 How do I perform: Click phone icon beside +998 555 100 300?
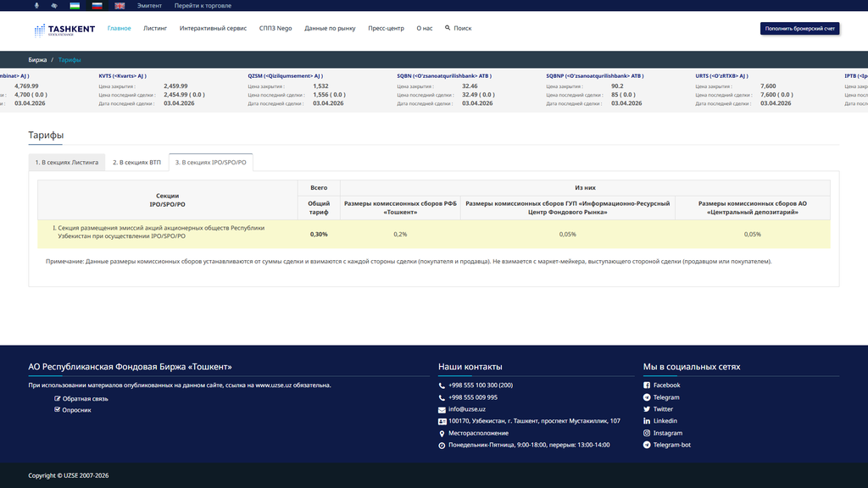[442, 385]
